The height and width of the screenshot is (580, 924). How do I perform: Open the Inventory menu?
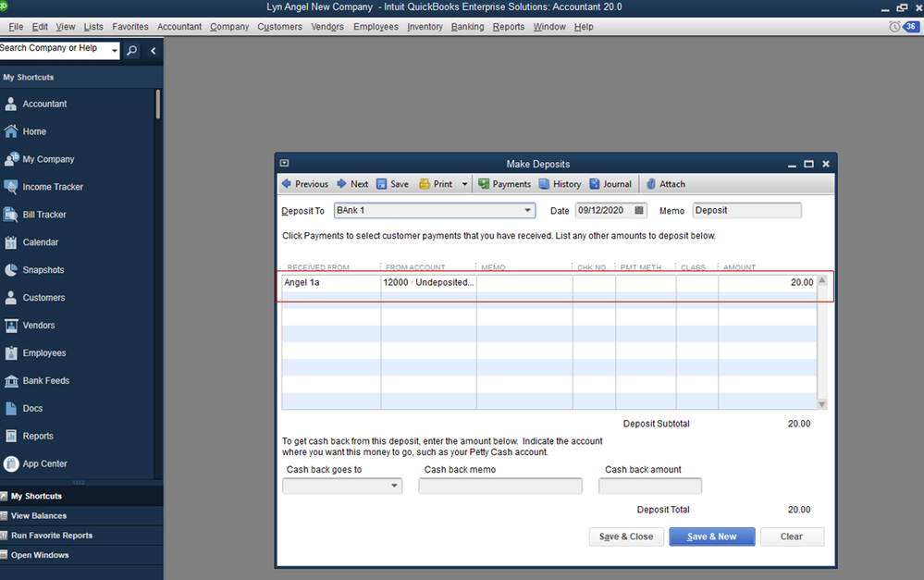[425, 27]
